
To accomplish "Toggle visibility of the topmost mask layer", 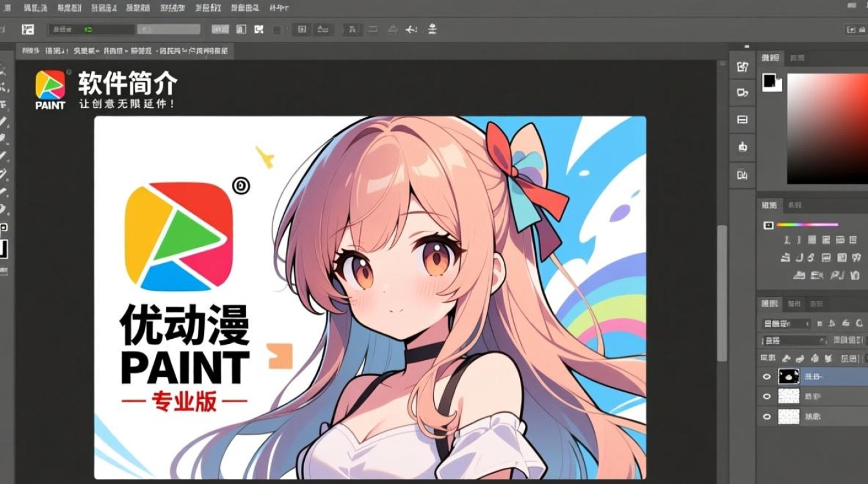I will pyautogui.click(x=767, y=377).
